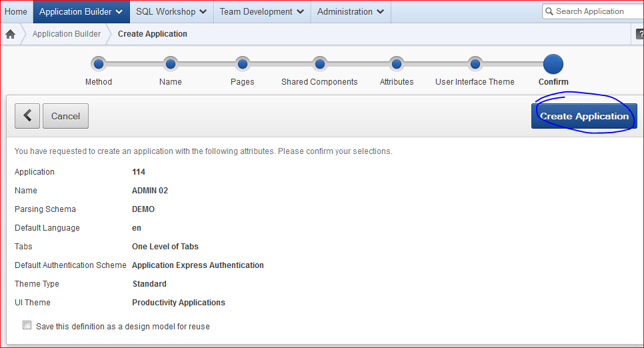Click the Confirm step label
Image resolution: width=644 pixels, height=348 pixels.
coord(553,82)
